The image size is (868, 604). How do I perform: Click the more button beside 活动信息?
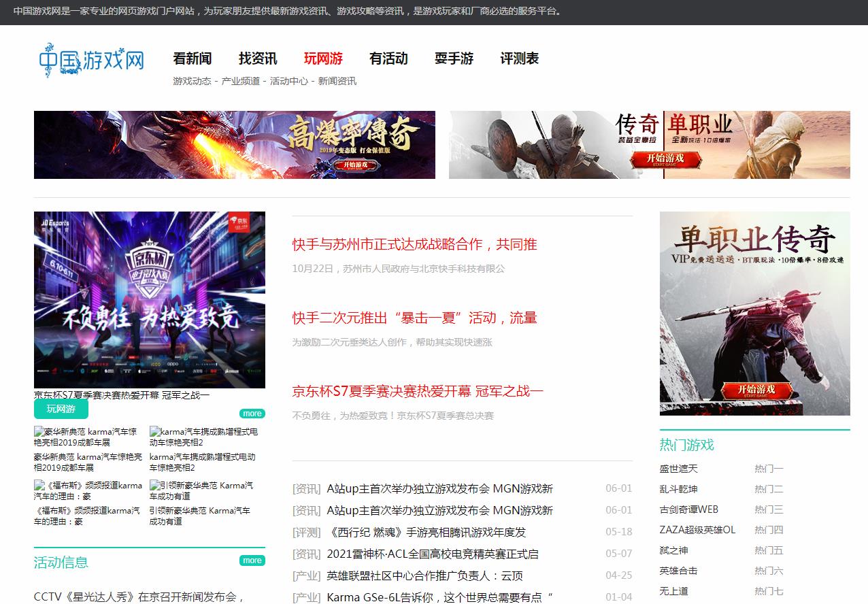click(252, 560)
